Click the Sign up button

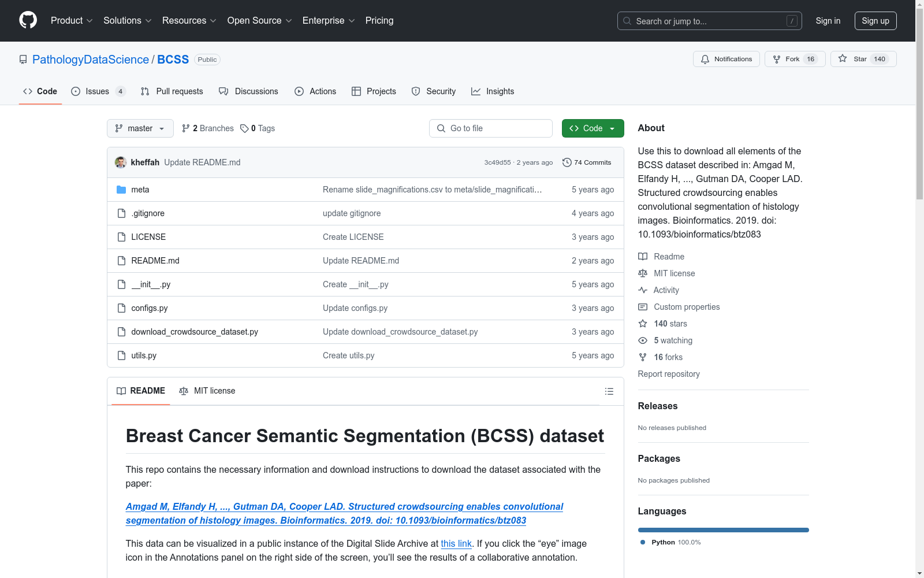click(875, 21)
